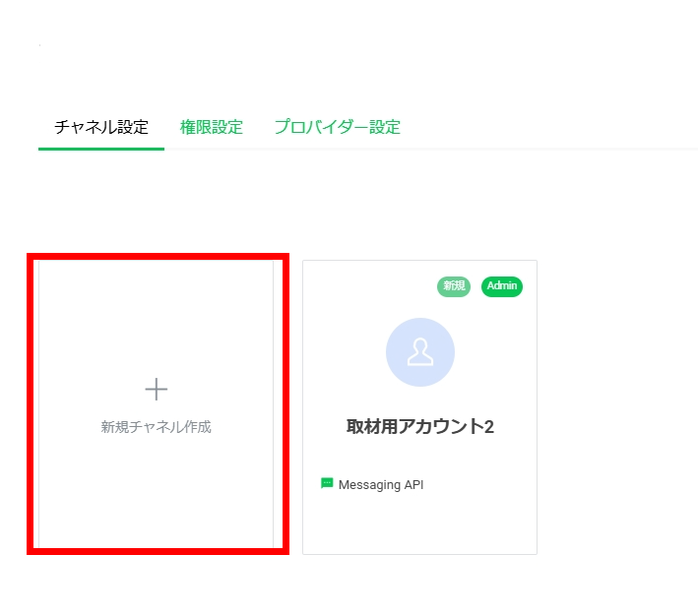Click the 取材用アカウント2 profile avatar icon
The image size is (698, 616).
(420, 352)
